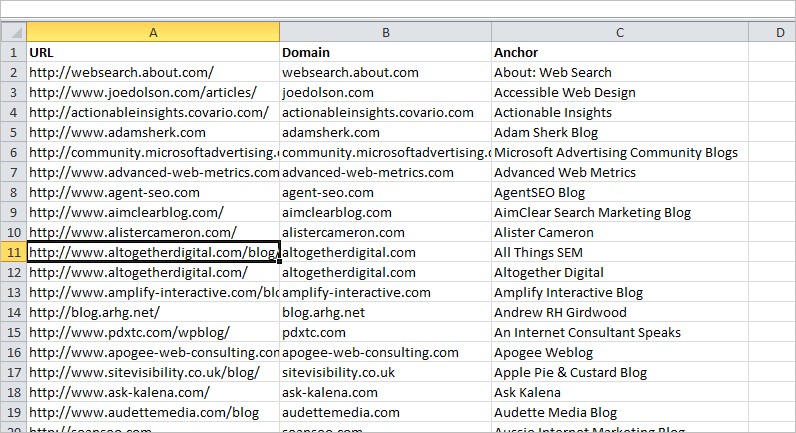
Task: Select anchor cell Apogee Weblog
Action: (620, 352)
